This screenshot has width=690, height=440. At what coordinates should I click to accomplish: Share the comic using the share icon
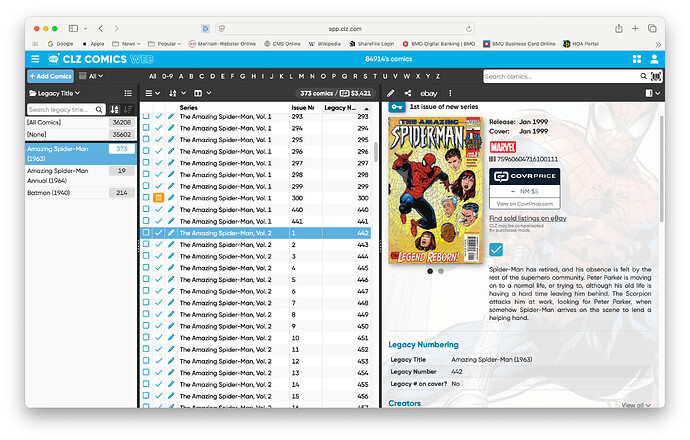coord(408,93)
